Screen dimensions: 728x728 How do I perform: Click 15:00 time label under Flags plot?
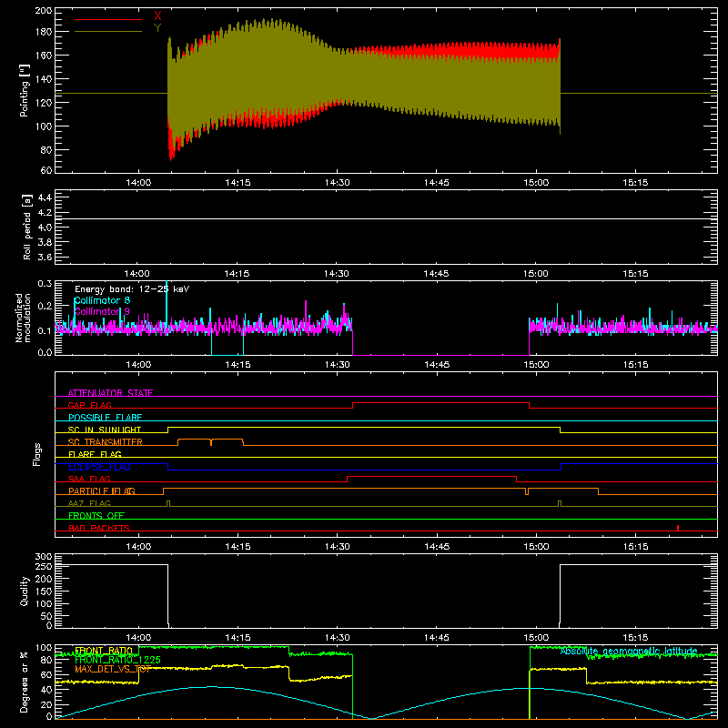pyautogui.click(x=536, y=547)
